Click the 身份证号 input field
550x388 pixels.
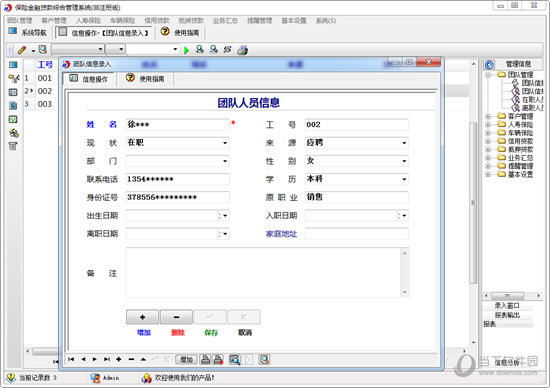pyautogui.click(x=177, y=197)
